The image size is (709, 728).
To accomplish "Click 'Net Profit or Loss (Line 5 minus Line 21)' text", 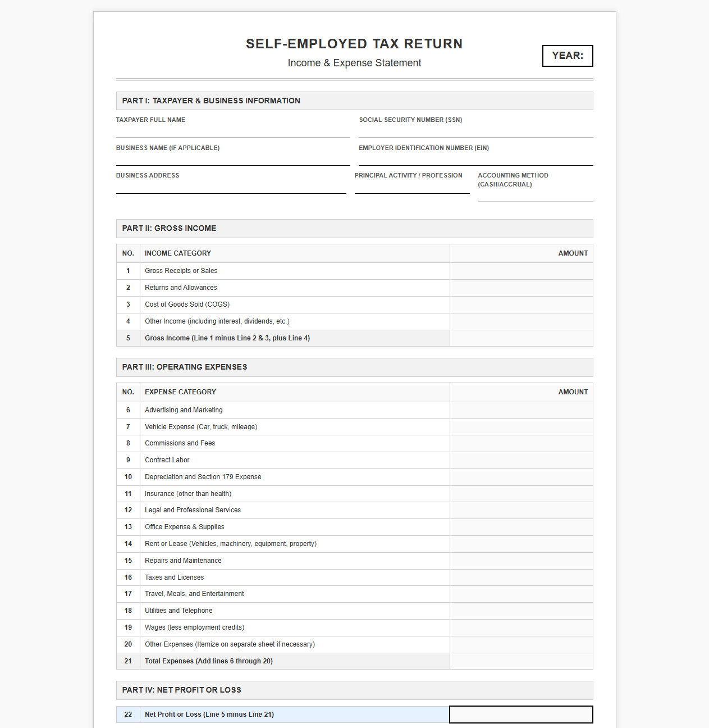I will coord(209,715).
